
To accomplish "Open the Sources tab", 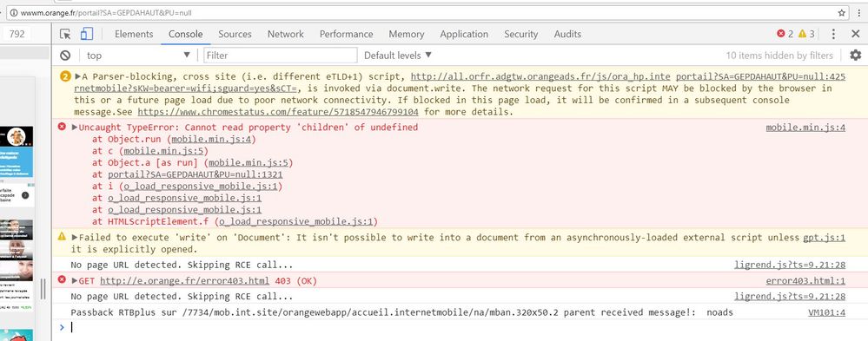I will (x=235, y=34).
